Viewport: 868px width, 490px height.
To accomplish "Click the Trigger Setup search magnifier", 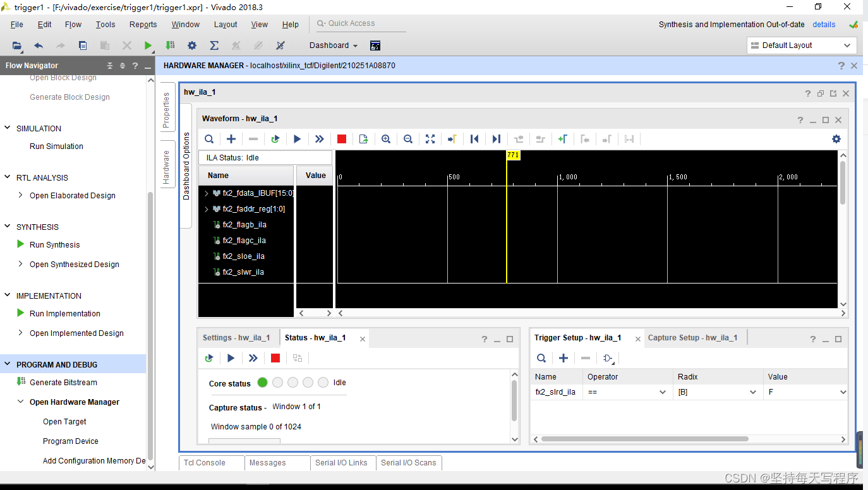I will [x=541, y=358].
